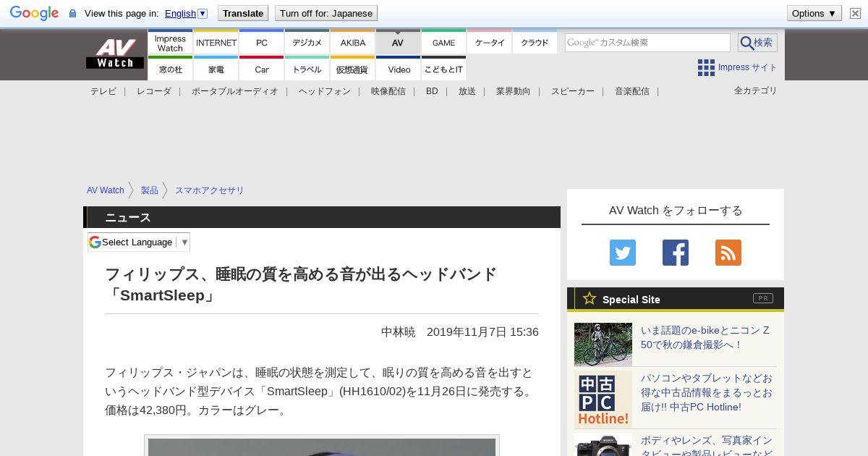This screenshot has width=868, height=456.
Task: Open the 仮想通貨 Watch tab
Action: click(353, 69)
